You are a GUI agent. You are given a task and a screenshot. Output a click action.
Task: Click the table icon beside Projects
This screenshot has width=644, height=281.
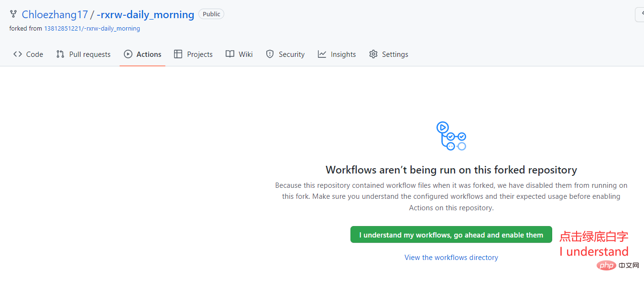pos(178,54)
